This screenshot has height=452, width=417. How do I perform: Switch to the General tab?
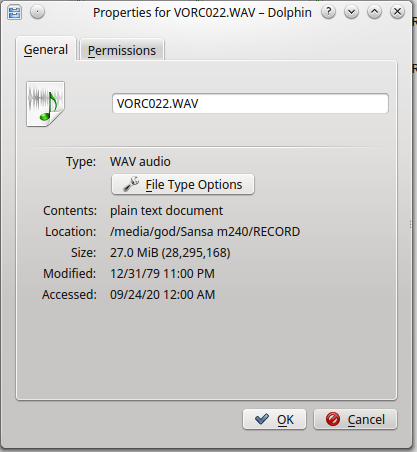pos(46,49)
